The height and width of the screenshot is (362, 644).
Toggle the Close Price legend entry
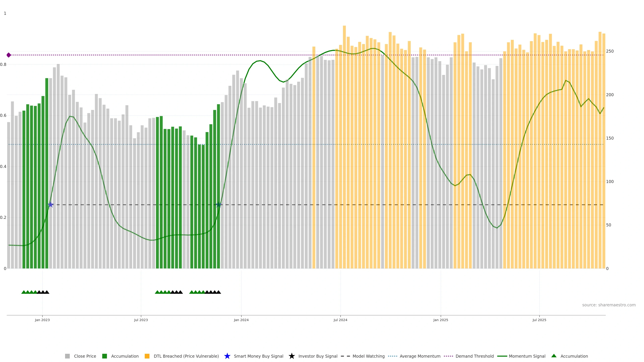(x=85, y=356)
